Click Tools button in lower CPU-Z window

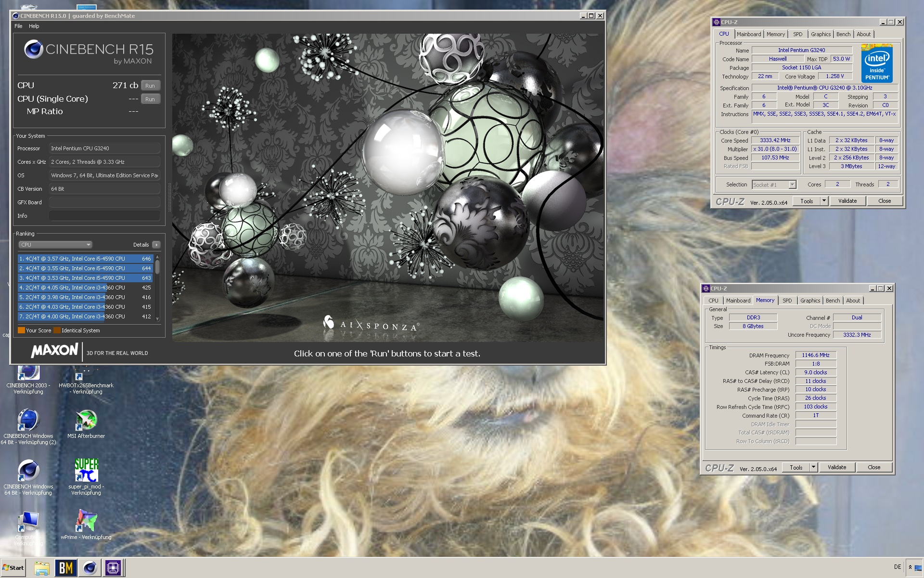click(796, 467)
